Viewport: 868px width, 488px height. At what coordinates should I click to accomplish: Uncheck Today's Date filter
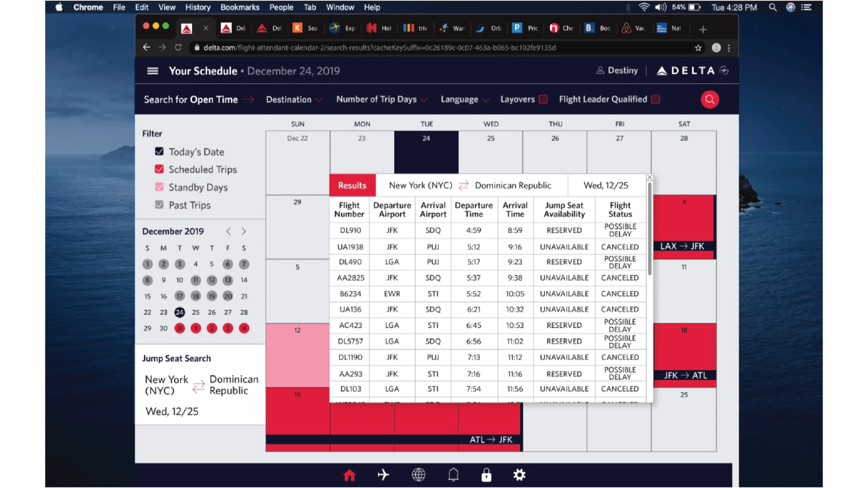tap(159, 151)
